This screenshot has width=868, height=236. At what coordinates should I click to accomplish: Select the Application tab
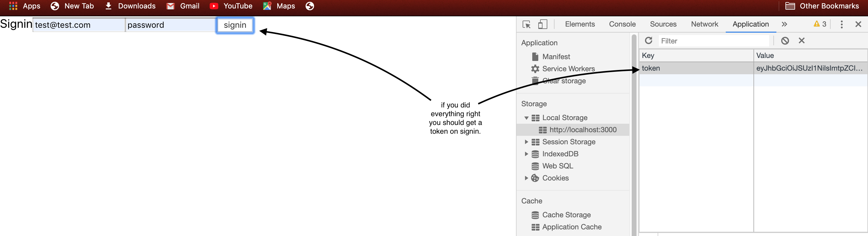[750, 24]
